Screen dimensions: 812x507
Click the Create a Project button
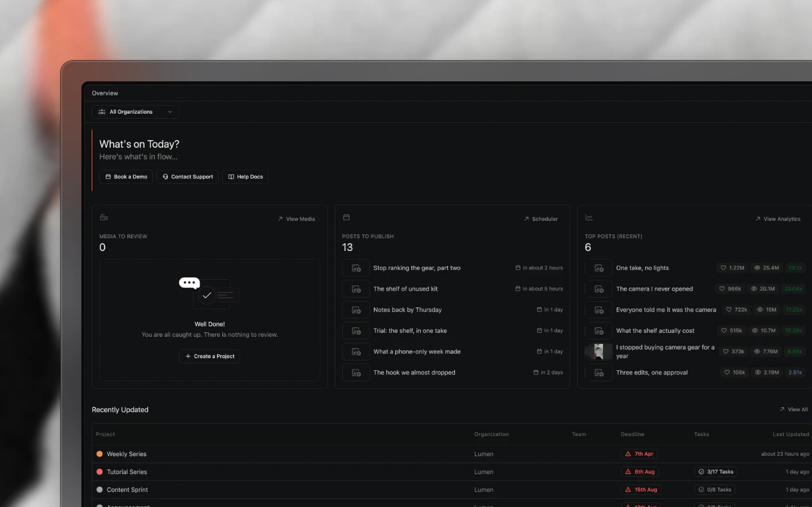pyautogui.click(x=209, y=356)
